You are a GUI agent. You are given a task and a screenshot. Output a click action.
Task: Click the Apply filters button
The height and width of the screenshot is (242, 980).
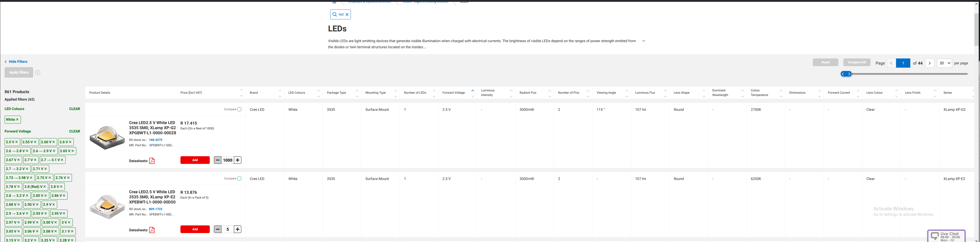pos(19,72)
